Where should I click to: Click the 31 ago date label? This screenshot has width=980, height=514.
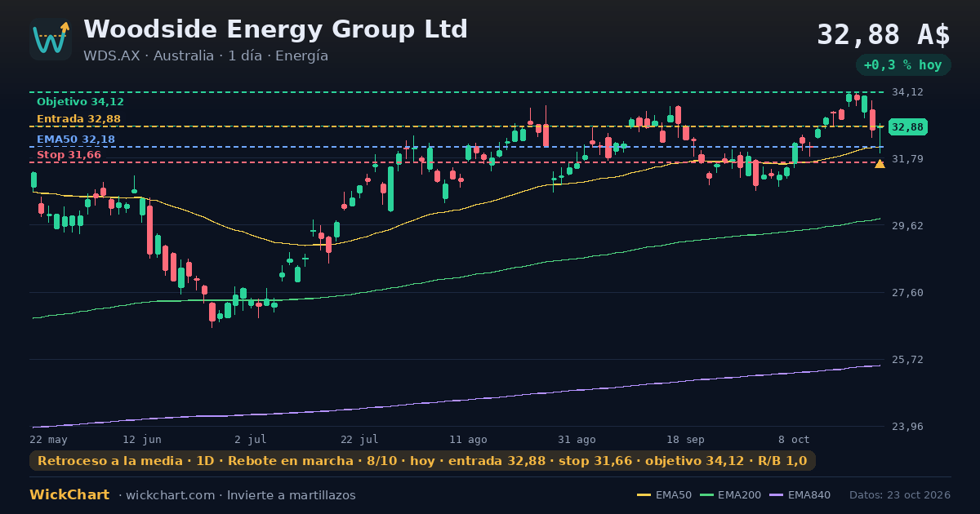pyautogui.click(x=577, y=439)
